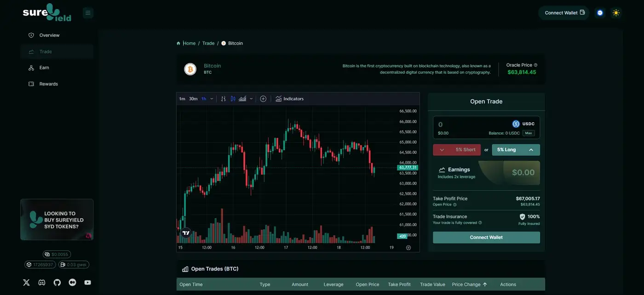Open Rewards in the sidebar menu
Screen dimensions: 644x295
pos(48,84)
